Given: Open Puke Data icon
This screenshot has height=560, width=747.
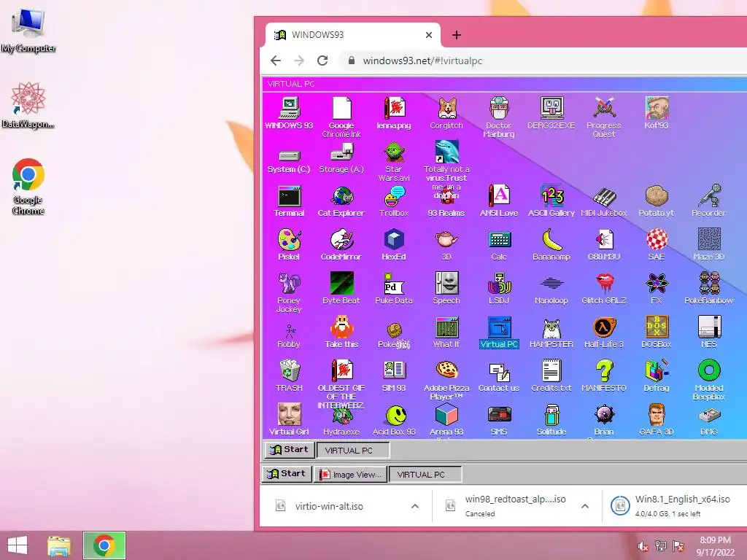Looking at the screenshot, I should point(394,288).
